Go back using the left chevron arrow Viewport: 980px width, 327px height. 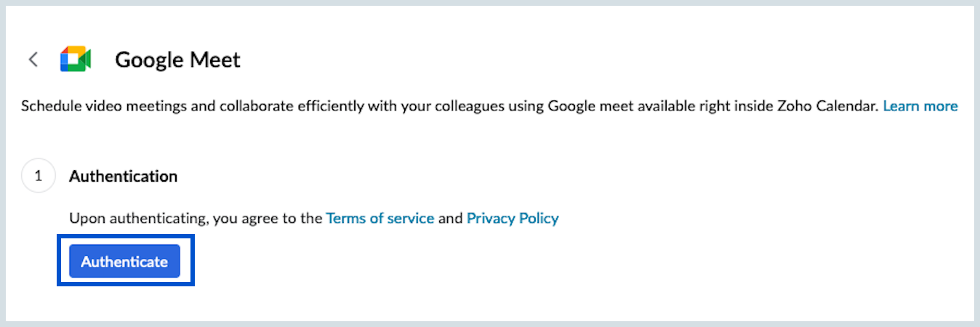[x=33, y=60]
